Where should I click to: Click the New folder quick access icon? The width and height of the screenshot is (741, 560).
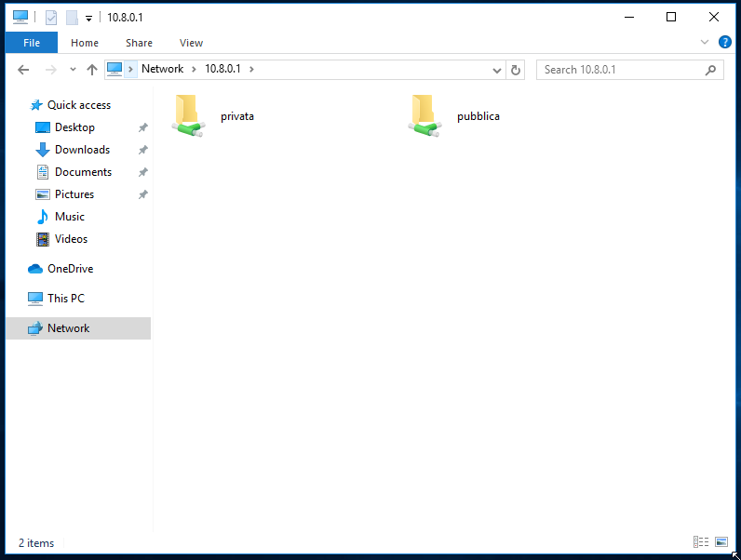72,18
